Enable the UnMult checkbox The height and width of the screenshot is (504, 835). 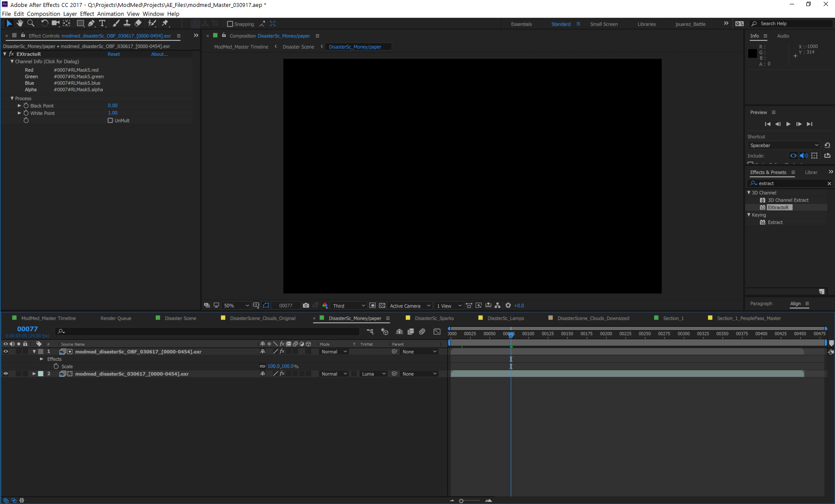pos(110,120)
